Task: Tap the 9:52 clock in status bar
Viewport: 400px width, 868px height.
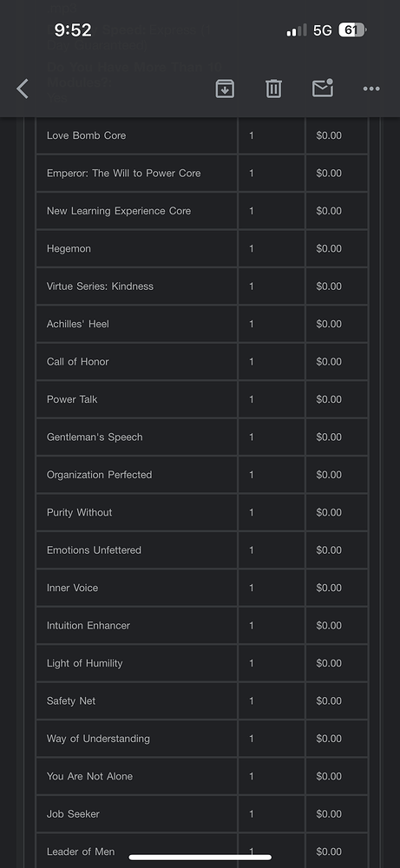Action: click(x=73, y=30)
